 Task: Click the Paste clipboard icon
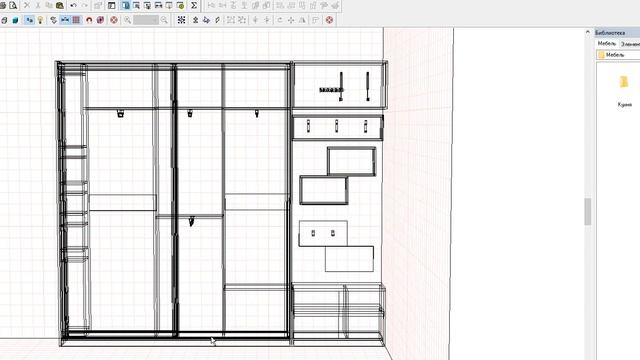click(x=60, y=6)
